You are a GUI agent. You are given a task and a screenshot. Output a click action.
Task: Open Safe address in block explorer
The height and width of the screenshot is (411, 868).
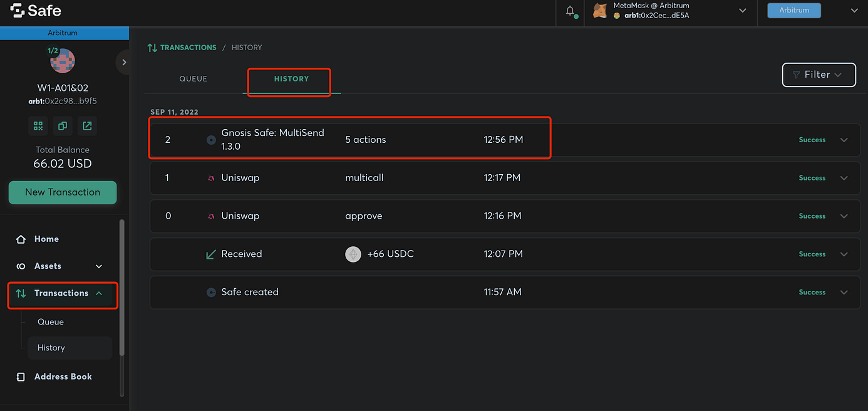[87, 126]
